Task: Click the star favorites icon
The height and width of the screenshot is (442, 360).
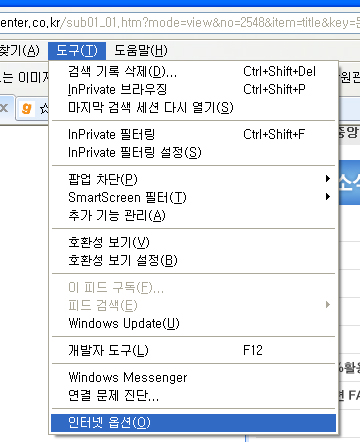Action: pyautogui.click(x=44, y=108)
